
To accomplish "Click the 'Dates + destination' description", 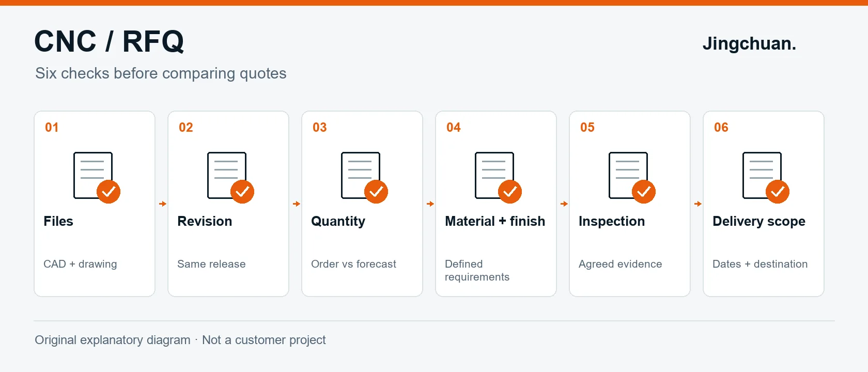I will point(760,264).
